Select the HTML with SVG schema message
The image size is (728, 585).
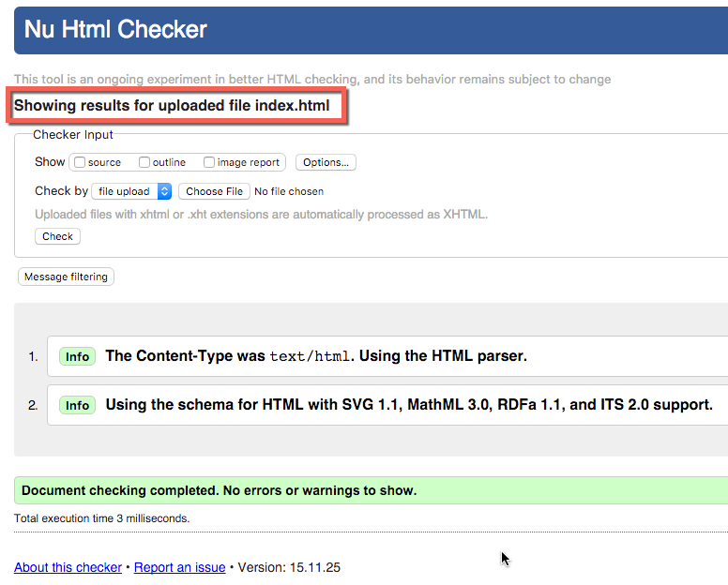[409, 405]
